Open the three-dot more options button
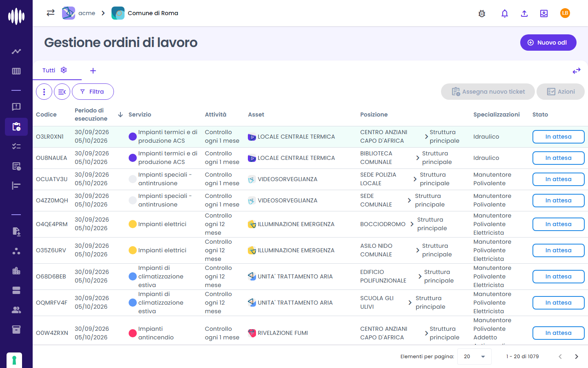 [x=44, y=92]
